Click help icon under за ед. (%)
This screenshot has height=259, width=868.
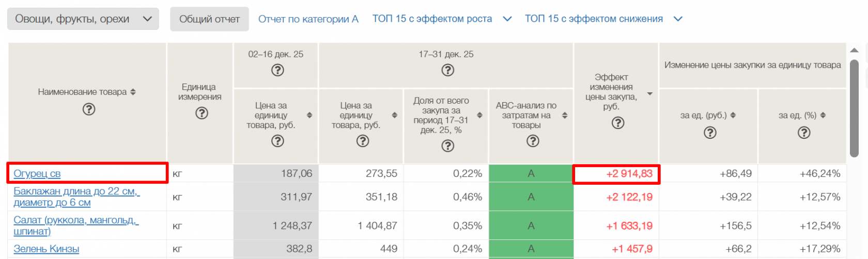point(804,133)
